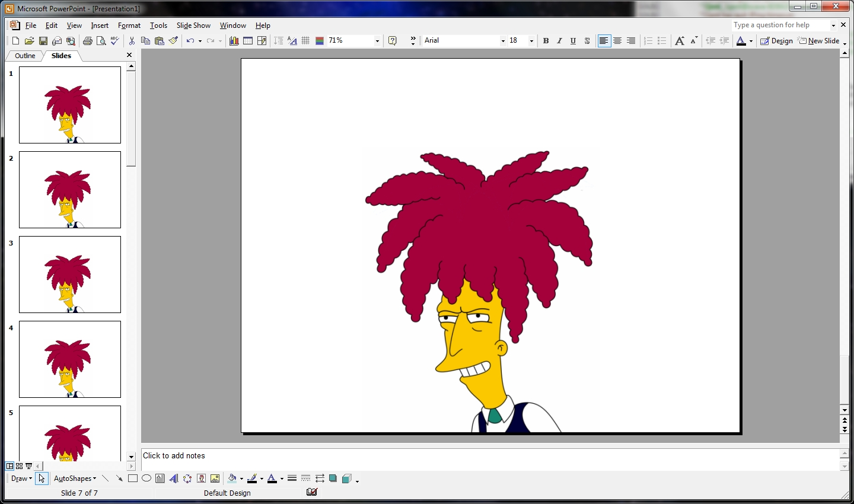The image size is (854, 504).
Task: Select the Arrow drawing tool
Action: (119, 479)
